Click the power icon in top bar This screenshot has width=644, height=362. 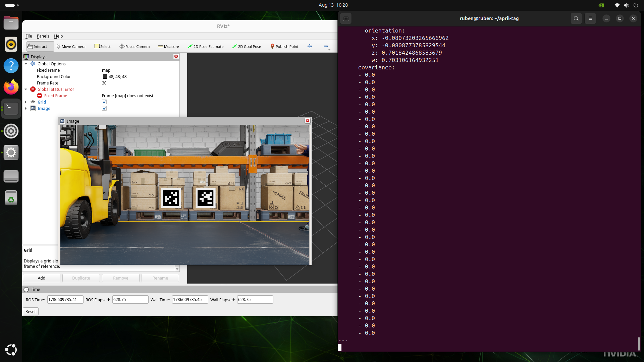point(636,5)
